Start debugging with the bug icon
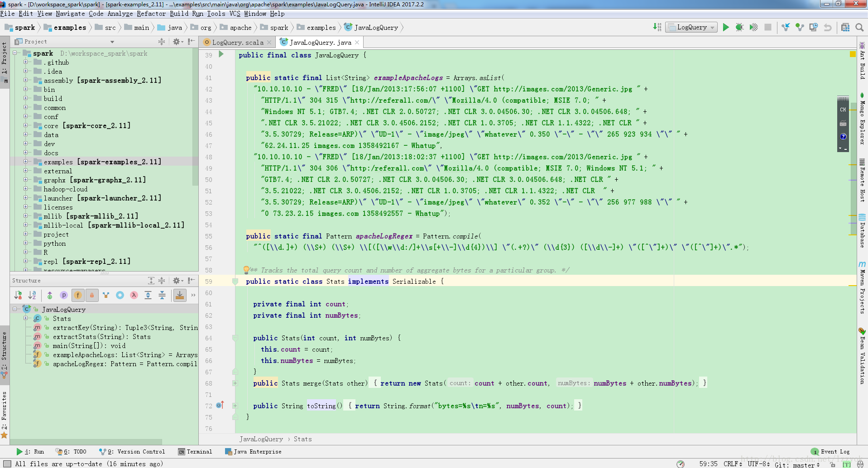Viewport: 868px width, 468px height. pos(739,28)
